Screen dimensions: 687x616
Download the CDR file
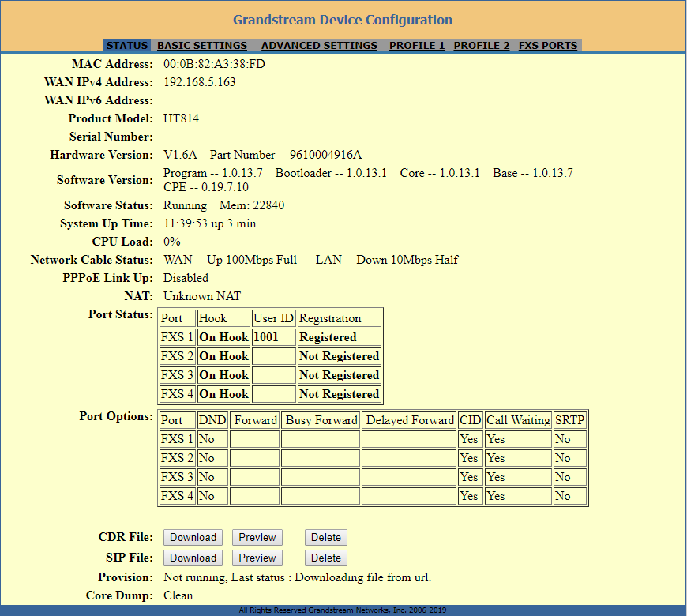tap(193, 538)
